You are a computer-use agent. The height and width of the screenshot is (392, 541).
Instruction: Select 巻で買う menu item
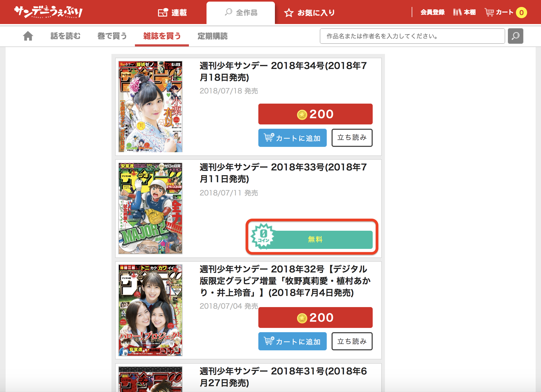tap(112, 36)
